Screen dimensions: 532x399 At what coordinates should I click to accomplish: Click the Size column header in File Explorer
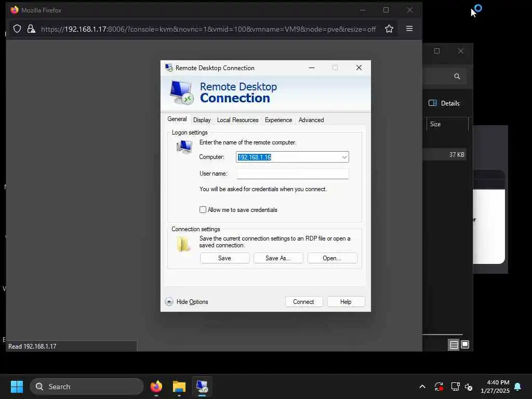click(x=447, y=124)
